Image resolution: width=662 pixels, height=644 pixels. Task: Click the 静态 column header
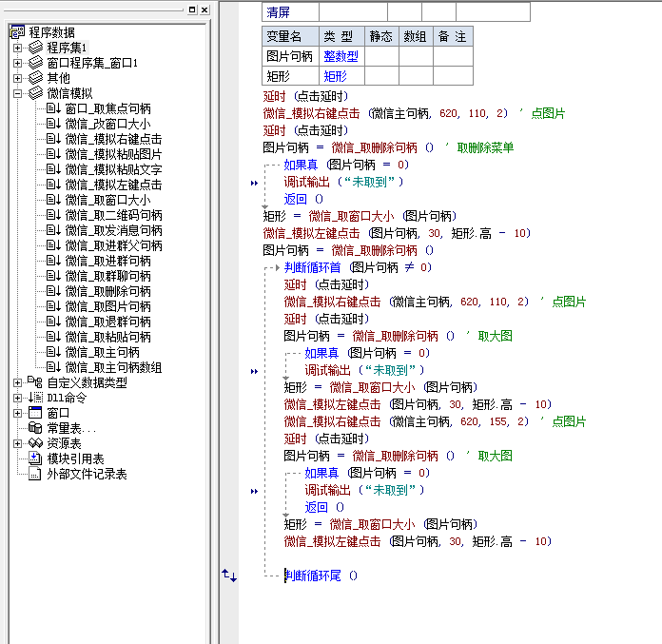tap(381, 36)
